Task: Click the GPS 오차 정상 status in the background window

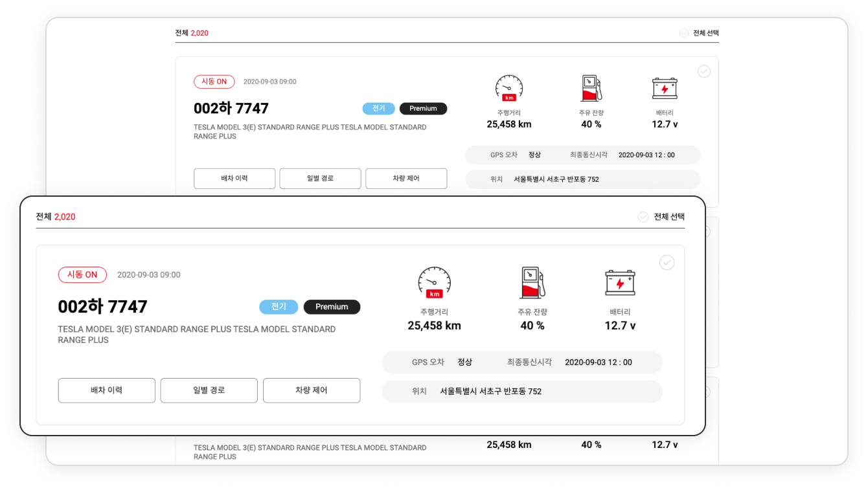Action: [516, 155]
